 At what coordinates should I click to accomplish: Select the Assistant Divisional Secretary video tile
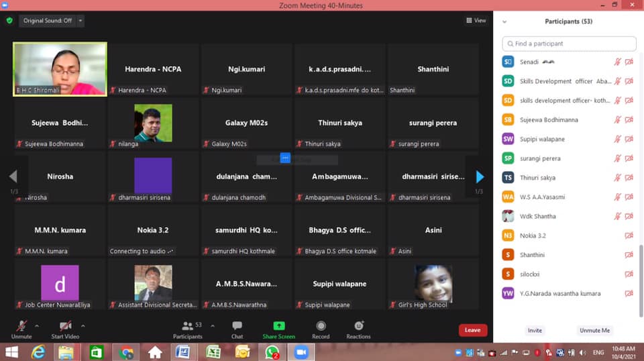(x=153, y=284)
